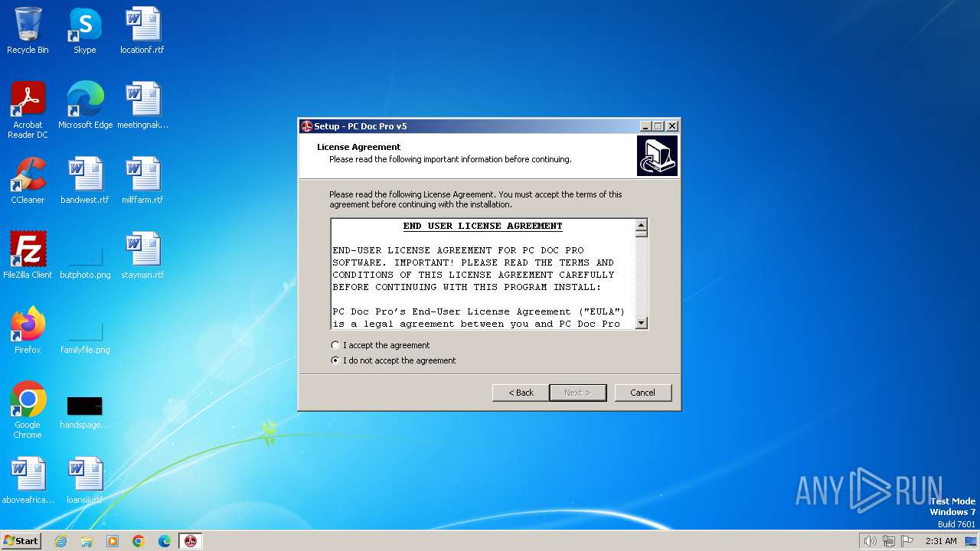The image size is (980, 551).
Task: Select the loansiji.rtf document
Action: [x=85, y=481]
